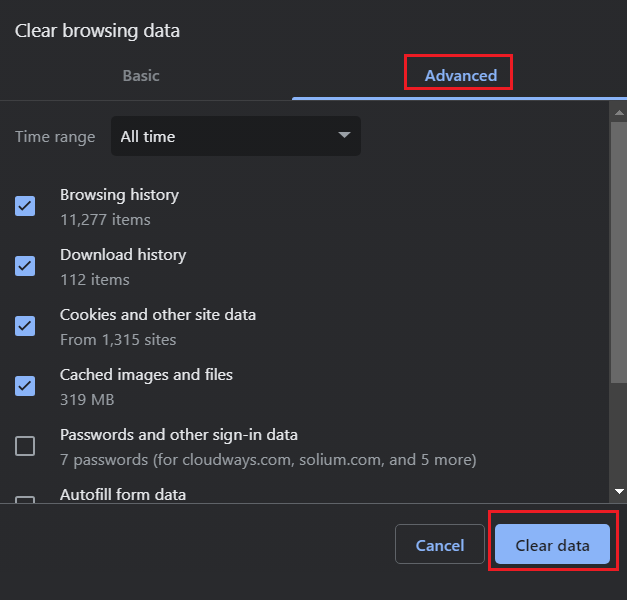Viewport: 627px width, 600px height.
Task: Click the Clear data button
Action: tap(552, 545)
